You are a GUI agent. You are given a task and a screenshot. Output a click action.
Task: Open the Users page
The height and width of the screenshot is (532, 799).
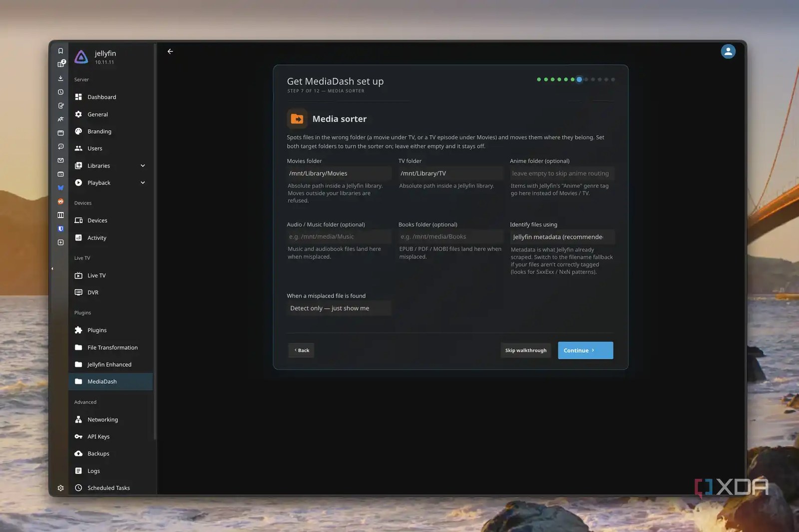[x=111, y=148]
